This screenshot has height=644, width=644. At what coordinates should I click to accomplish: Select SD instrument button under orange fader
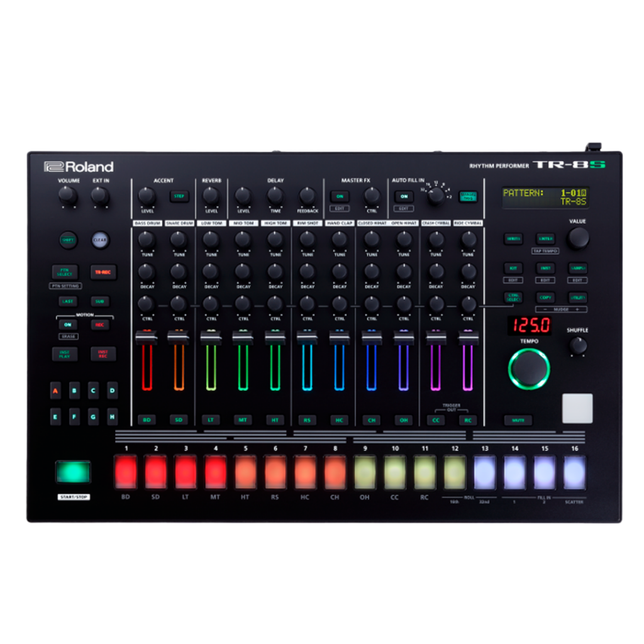[x=179, y=419]
